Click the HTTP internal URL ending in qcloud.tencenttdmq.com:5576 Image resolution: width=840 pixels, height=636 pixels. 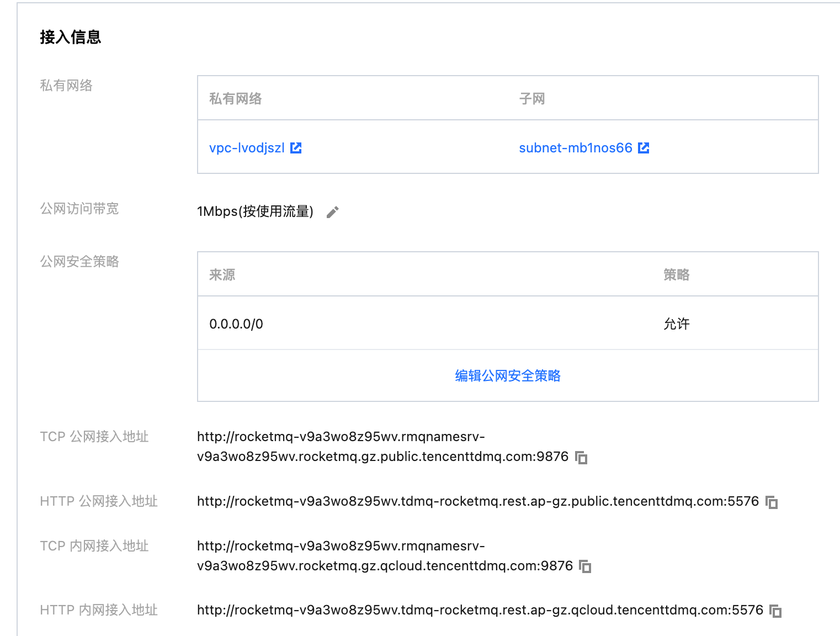(480, 610)
